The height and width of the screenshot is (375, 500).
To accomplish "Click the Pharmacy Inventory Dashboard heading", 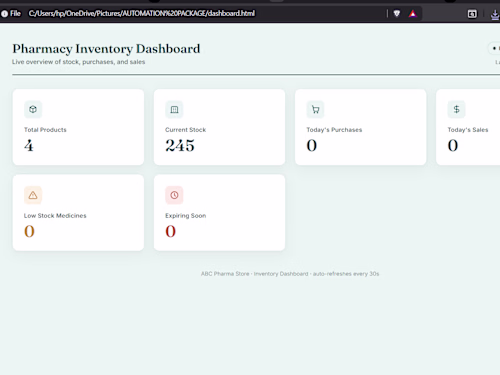I will pos(106,49).
